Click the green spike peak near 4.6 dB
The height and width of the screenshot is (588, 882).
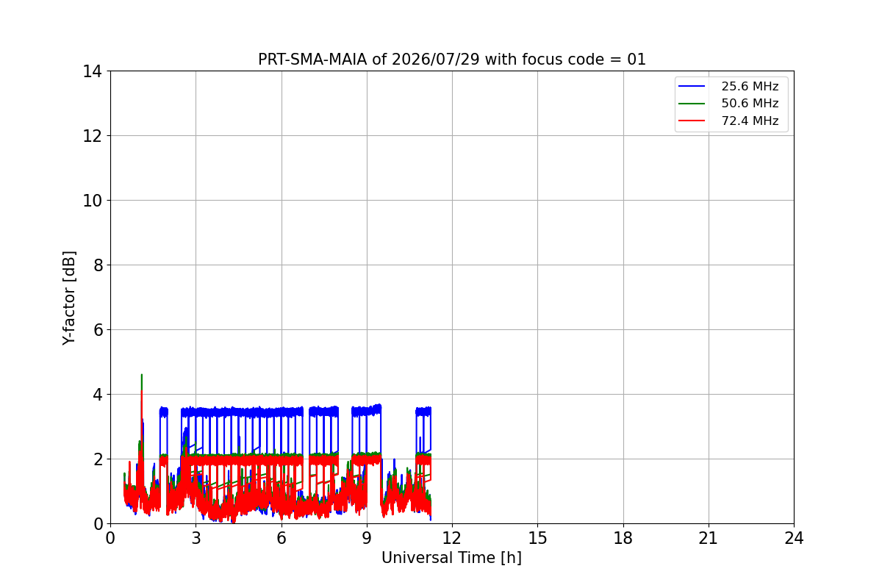tap(141, 376)
